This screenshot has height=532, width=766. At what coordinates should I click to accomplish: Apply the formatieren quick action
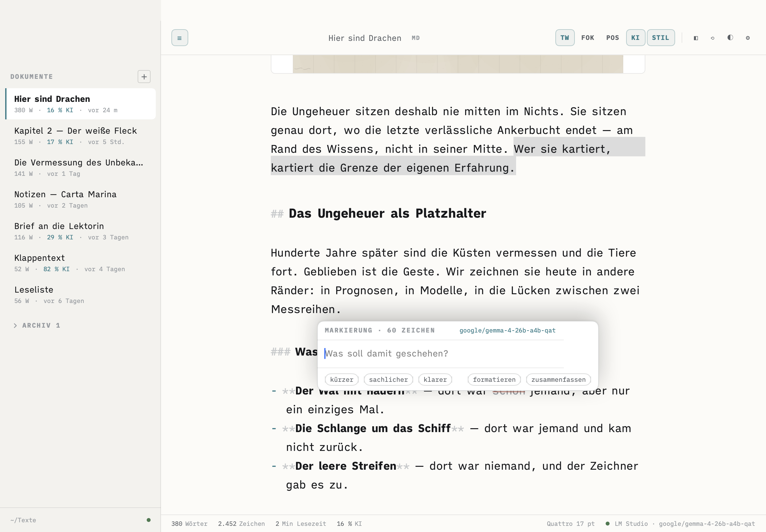click(494, 379)
